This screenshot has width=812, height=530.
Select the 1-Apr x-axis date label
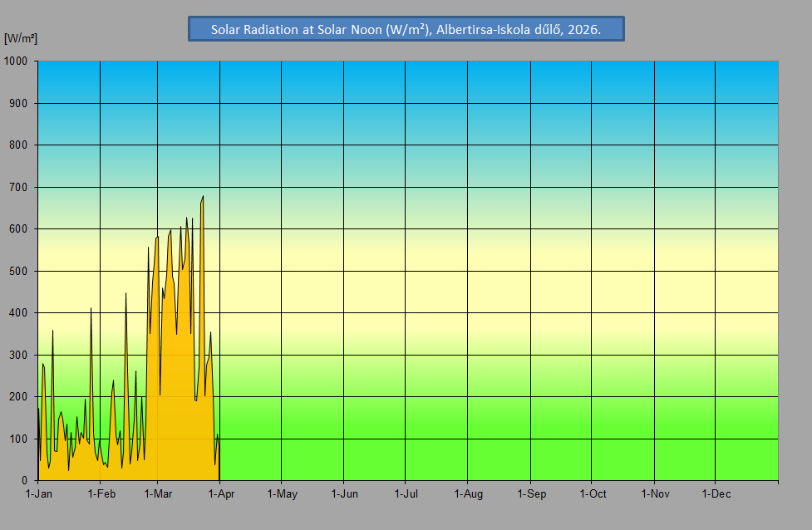219,494
